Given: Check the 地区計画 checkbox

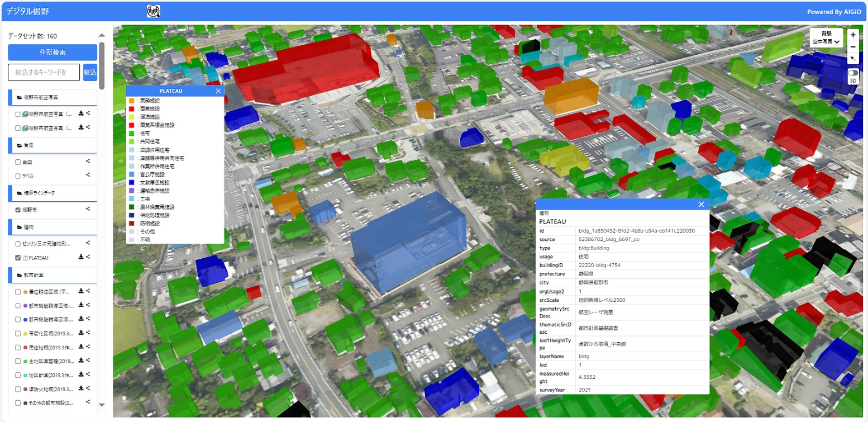Looking at the screenshot, I should pyautogui.click(x=18, y=374).
